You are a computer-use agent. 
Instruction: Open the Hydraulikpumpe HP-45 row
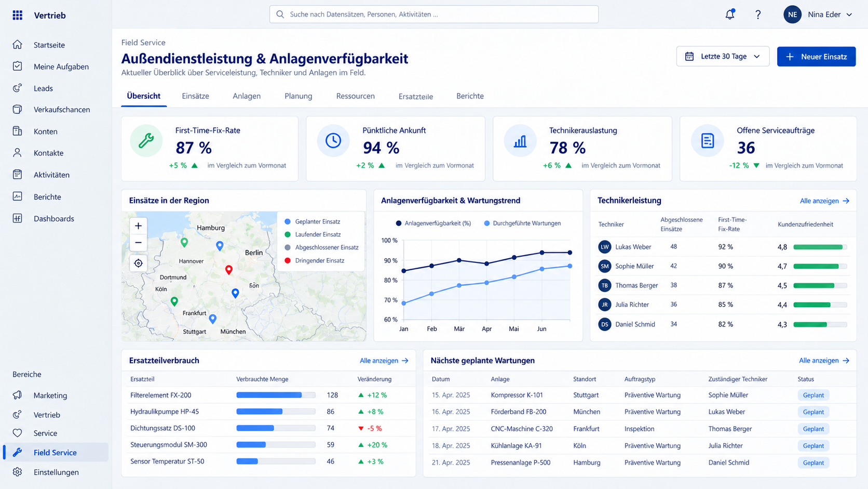coord(268,412)
